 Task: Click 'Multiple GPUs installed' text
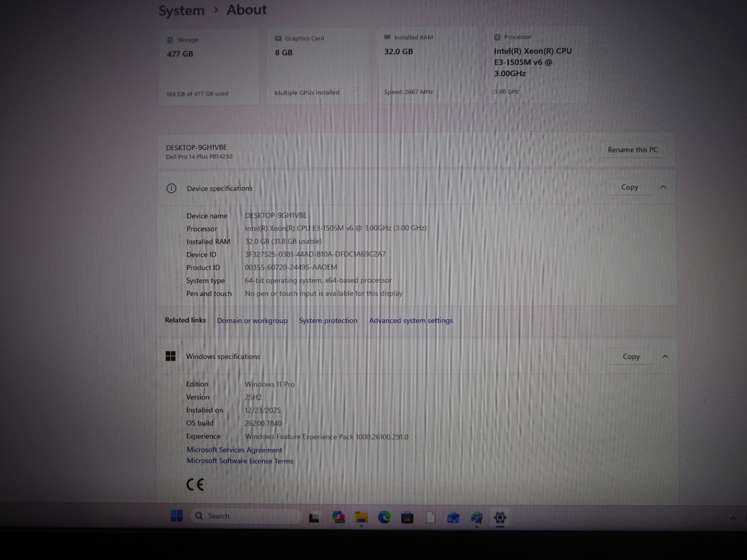(307, 93)
